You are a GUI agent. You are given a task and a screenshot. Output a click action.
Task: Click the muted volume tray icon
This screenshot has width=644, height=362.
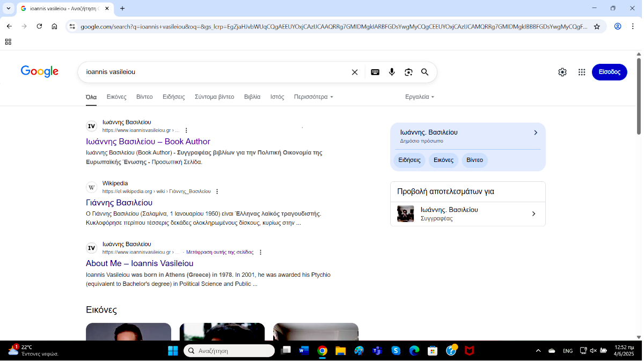tap(594, 351)
